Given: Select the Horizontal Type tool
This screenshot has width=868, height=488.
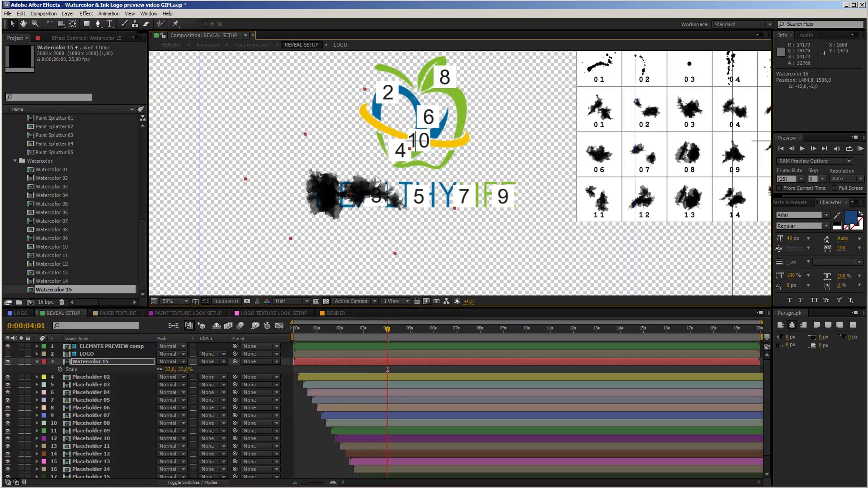Looking at the screenshot, I should point(109,24).
